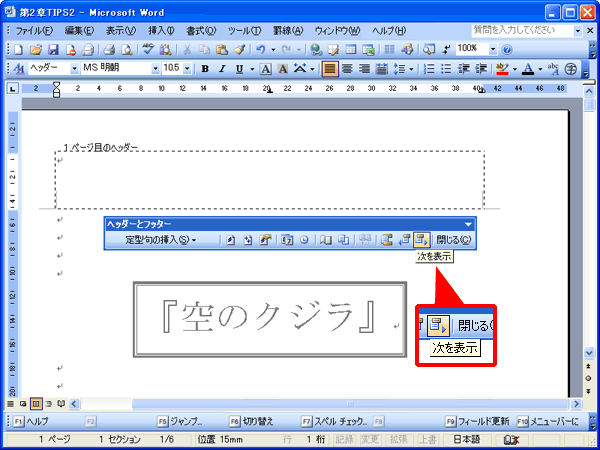Open the 書式(O) menu
This screenshot has width=600, height=450.
201,31
